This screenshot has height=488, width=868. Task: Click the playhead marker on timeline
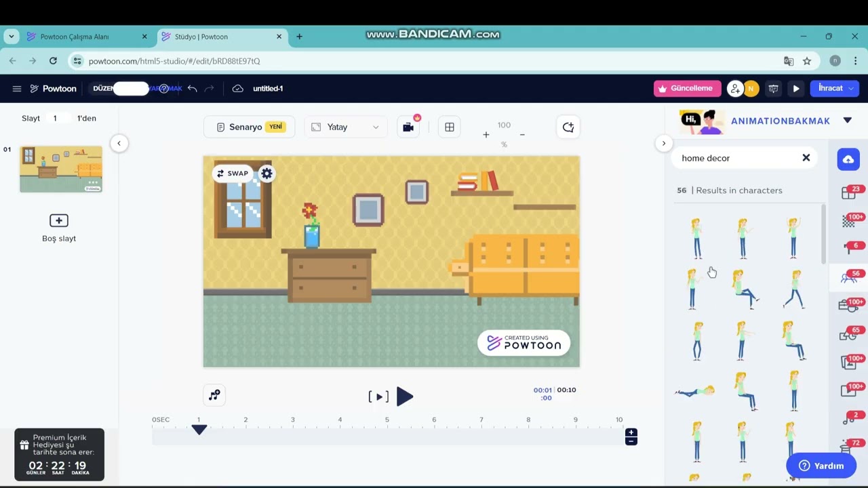coord(199,429)
